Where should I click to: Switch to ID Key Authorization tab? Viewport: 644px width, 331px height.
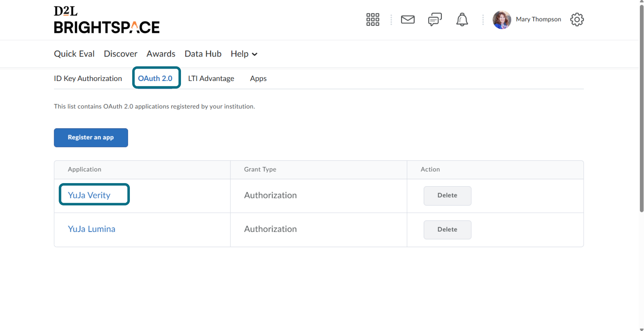[x=88, y=78]
